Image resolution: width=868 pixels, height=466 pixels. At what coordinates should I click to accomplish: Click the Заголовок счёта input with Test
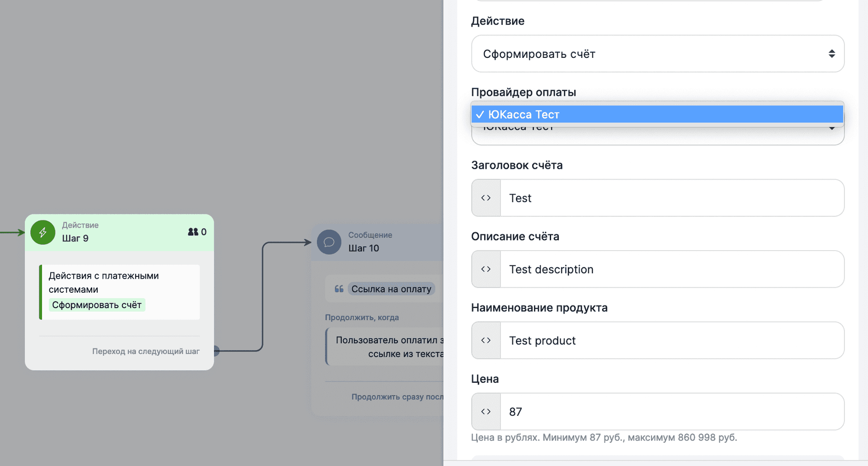(x=672, y=198)
